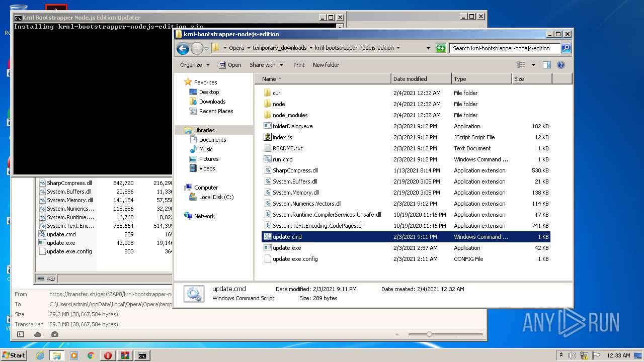Open the recent pages dropdown arrow
Image resolution: width=644 pixels, height=362 pixels.
pyautogui.click(x=206, y=49)
